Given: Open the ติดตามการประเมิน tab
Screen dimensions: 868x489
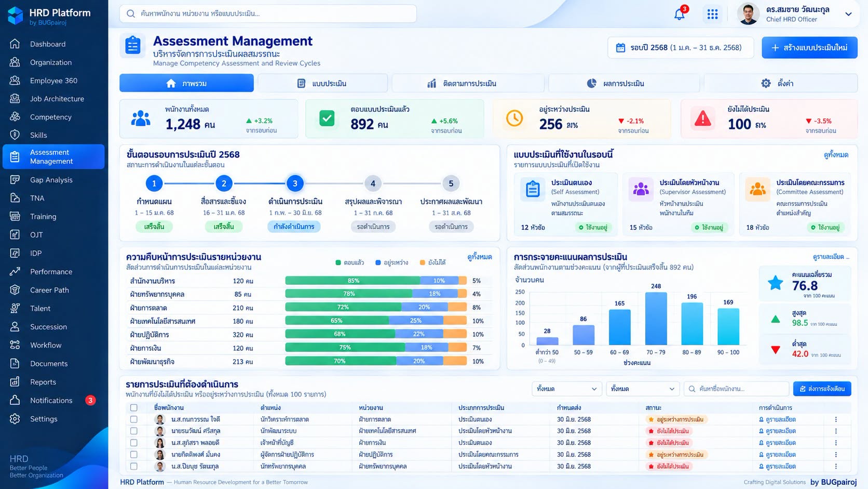Looking at the screenshot, I should coord(468,83).
